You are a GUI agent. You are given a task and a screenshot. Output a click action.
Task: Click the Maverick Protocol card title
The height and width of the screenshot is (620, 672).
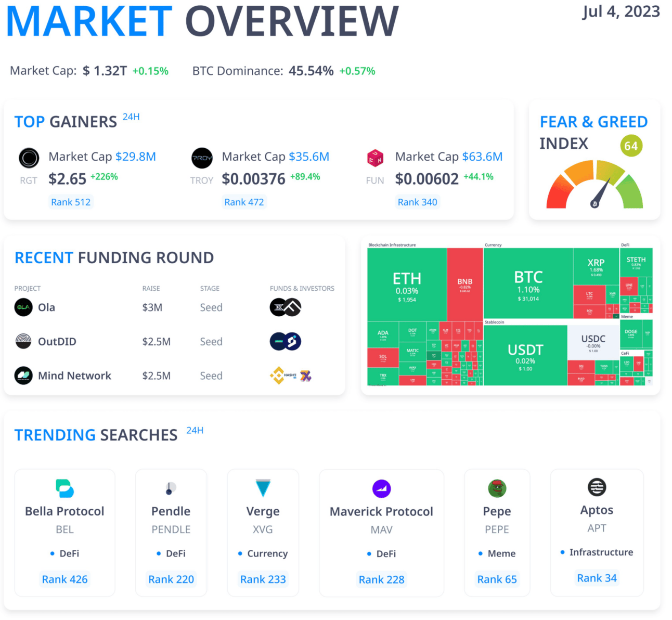coord(382,511)
